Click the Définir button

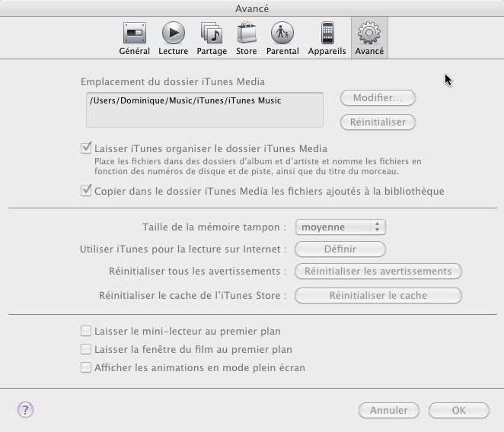click(x=340, y=249)
